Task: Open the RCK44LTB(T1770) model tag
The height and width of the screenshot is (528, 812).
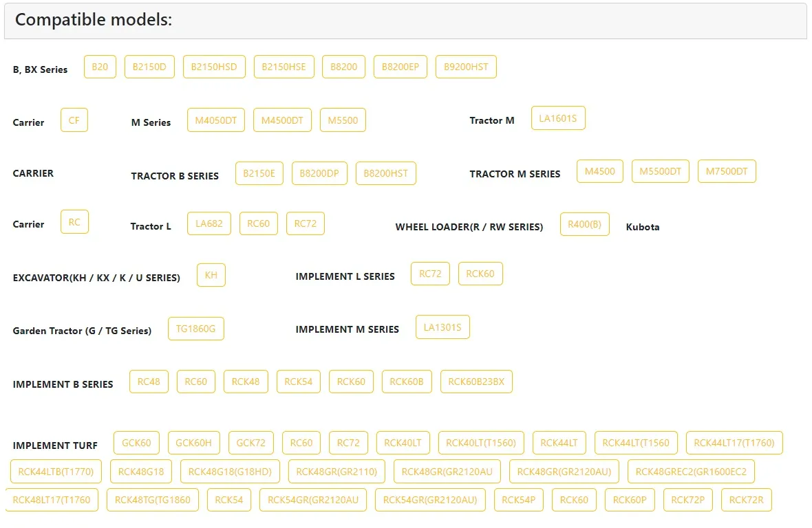Action: [x=56, y=472]
